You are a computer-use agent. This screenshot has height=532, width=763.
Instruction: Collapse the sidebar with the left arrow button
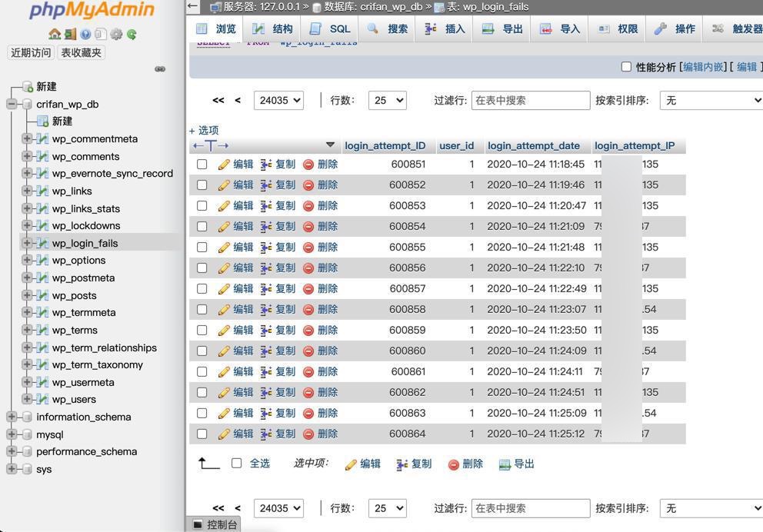tap(193, 7)
